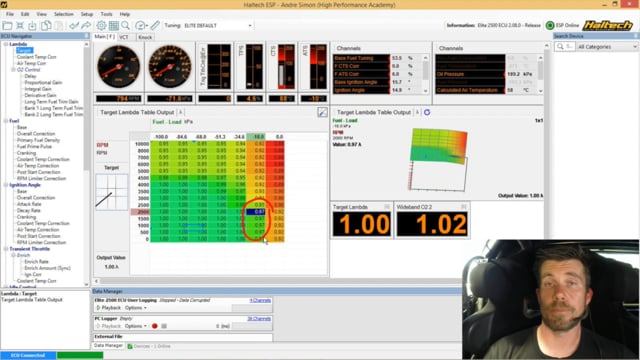The width and height of the screenshot is (640, 360).
Task: Click the undo checkmark-arrow toolbar icon
Action: [74, 26]
